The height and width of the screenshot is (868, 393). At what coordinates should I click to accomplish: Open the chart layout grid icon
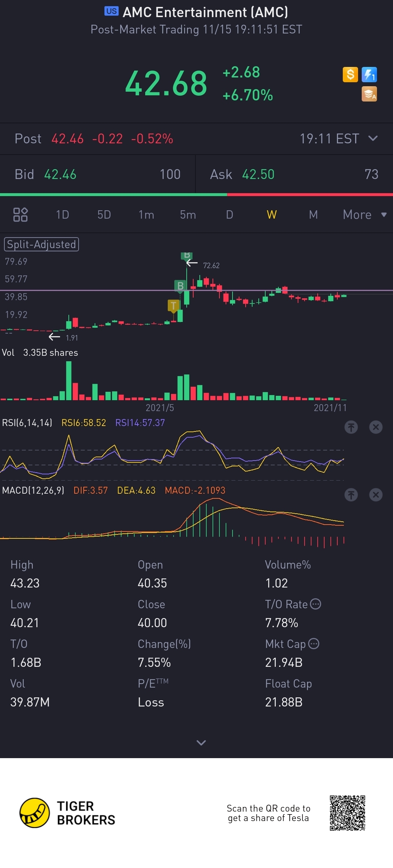point(20,215)
